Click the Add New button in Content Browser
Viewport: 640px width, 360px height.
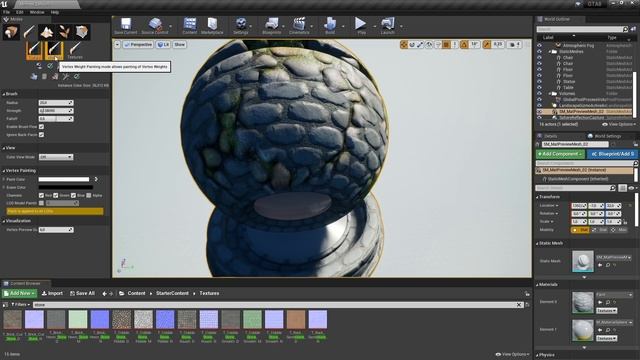click(19, 293)
